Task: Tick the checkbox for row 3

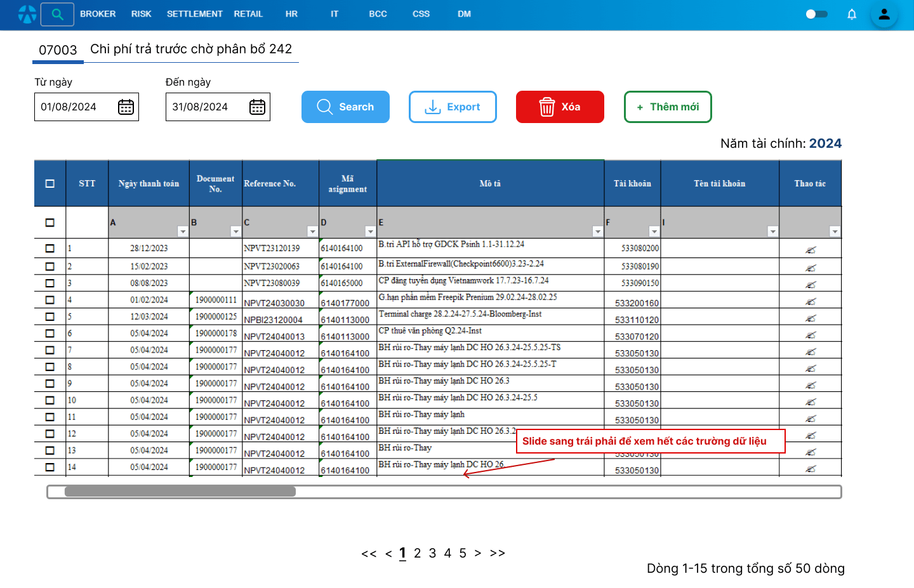Action: point(50,283)
